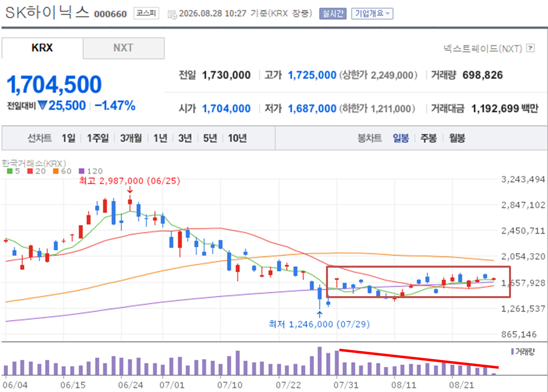Click the orange 60-day moving average legend square

click(55, 171)
